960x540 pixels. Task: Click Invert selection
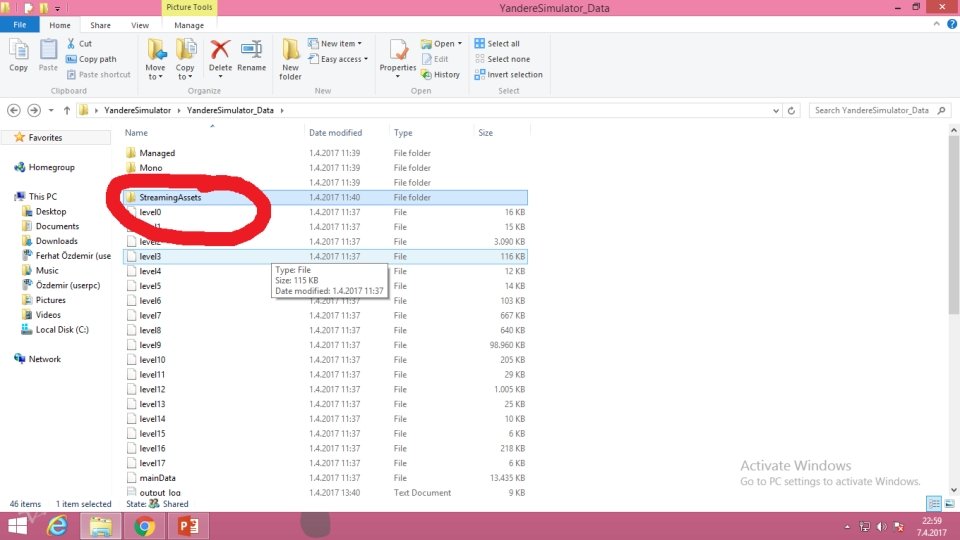point(509,74)
